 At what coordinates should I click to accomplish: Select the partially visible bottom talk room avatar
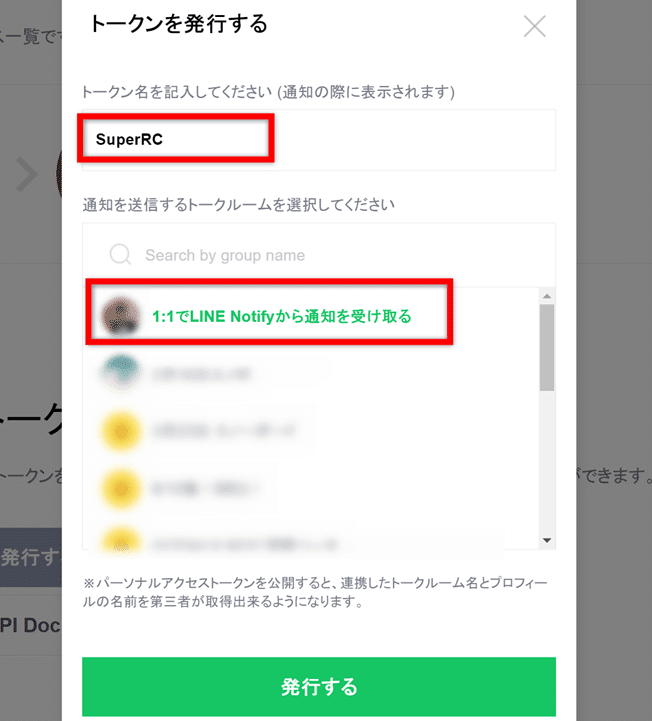click(120, 539)
